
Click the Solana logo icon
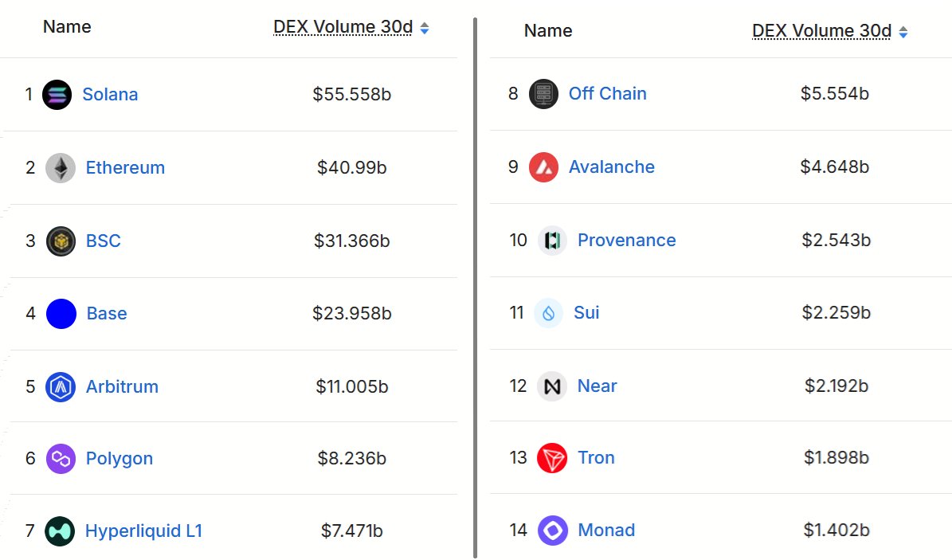[57, 95]
